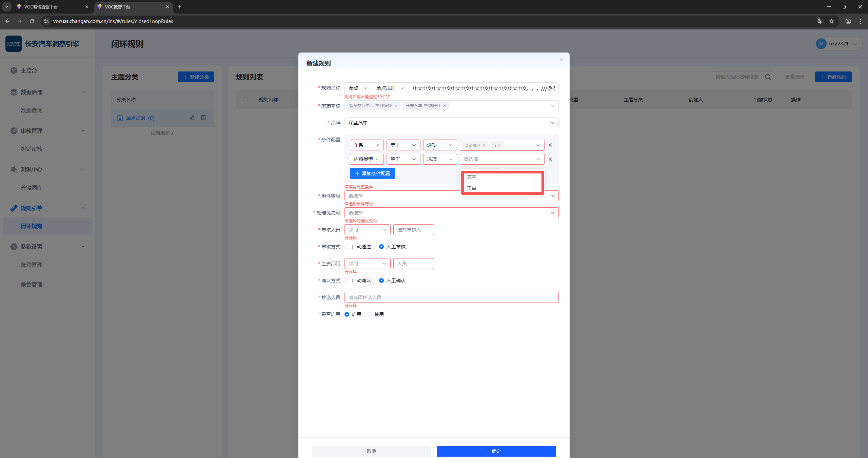This screenshot has height=458, width=868.
Task: Expand the 品牌 dropdown showing 深蓝汽车
Action: click(451, 123)
